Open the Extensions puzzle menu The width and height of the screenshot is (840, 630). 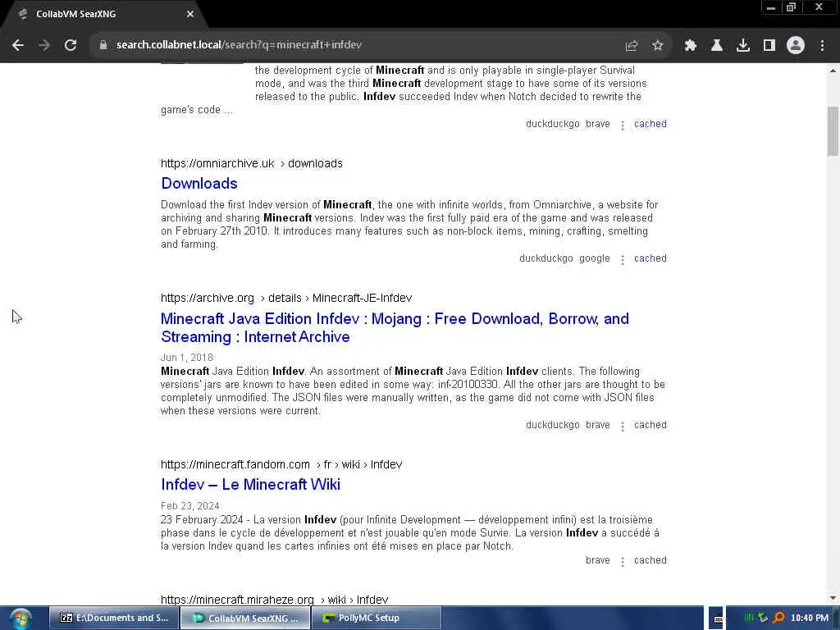(x=690, y=46)
